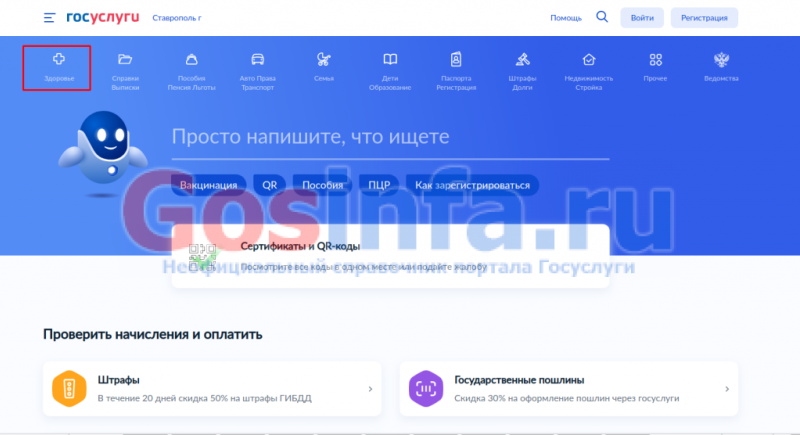The height and width of the screenshot is (435, 800).
Task: Open the hamburger menu icon
Action: (49, 18)
